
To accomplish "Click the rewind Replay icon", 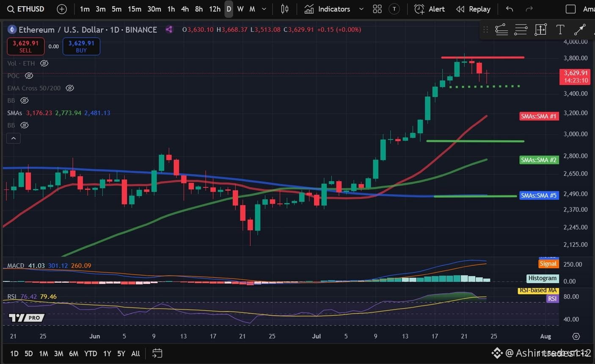I will pyautogui.click(x=460, y=9).
